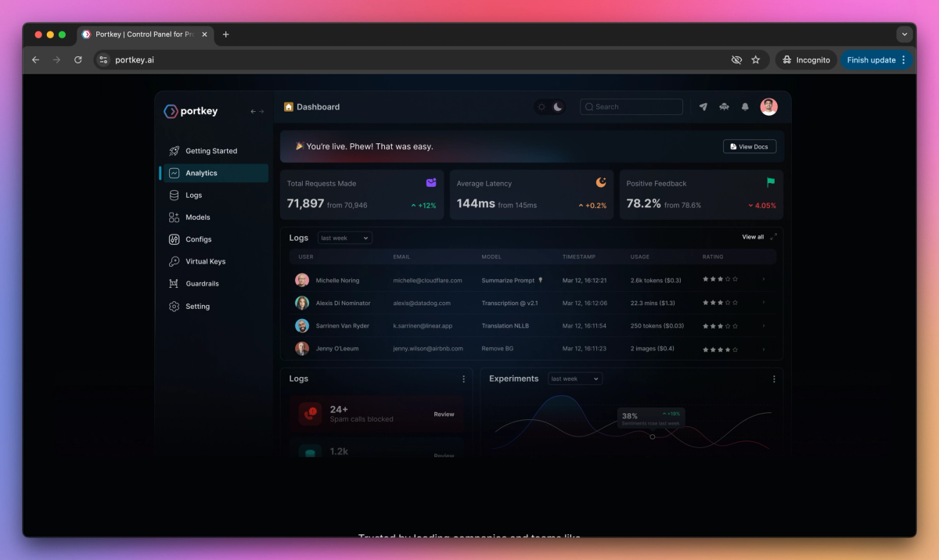Viewport: 939px width, 560px height.
Task: Click the Guardrails shield icon in sidebar
Action: 174,283
